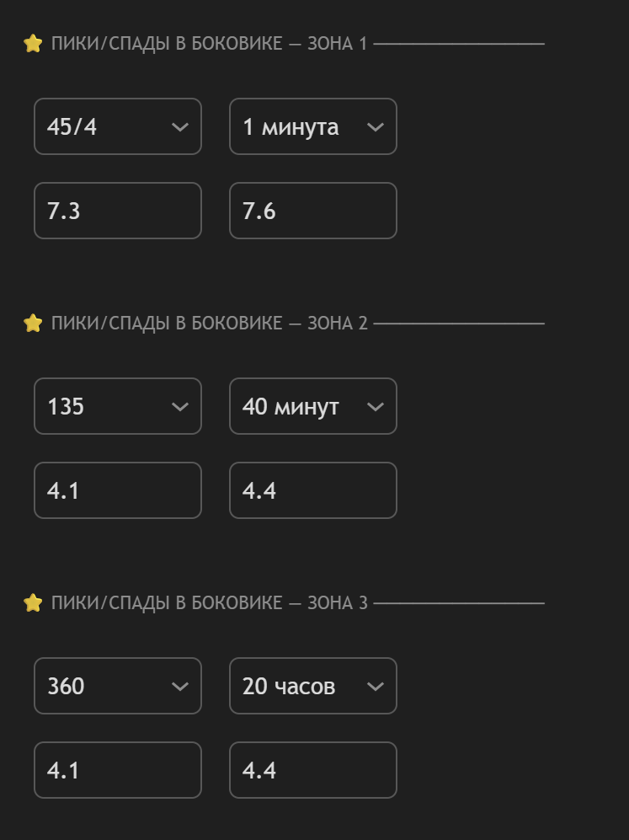Click the star icon beside Зона 1 header

(33, 44)
